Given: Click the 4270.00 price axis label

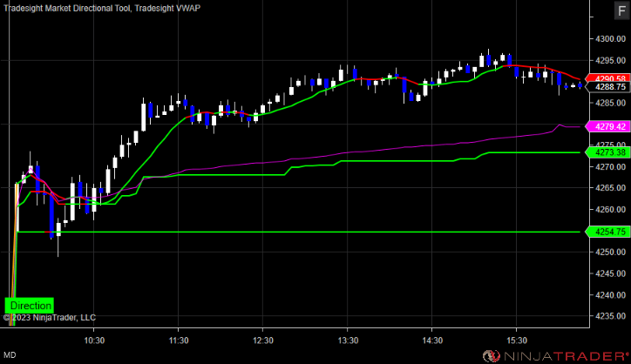Looking at the screenshot, I should tap(610, 166).
